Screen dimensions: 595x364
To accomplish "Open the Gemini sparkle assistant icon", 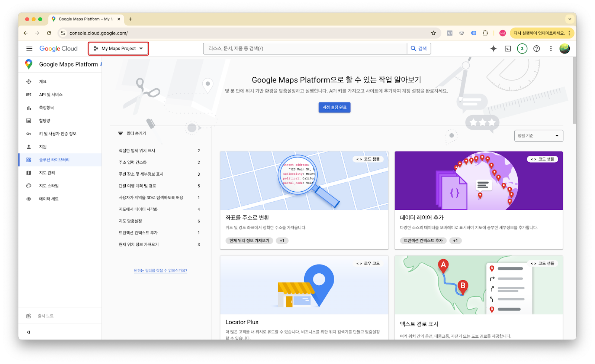I will tap(493, 49).
